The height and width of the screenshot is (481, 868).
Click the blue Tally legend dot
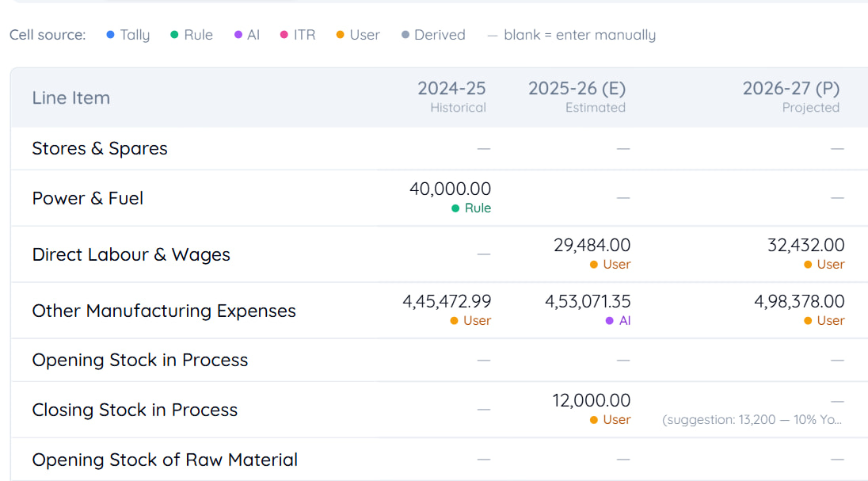[110, 34]
